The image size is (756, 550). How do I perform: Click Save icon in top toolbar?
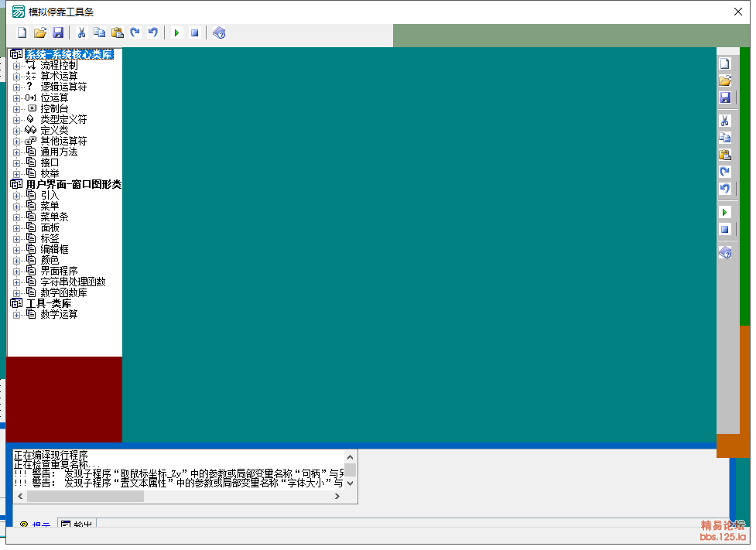coord(58,32)
